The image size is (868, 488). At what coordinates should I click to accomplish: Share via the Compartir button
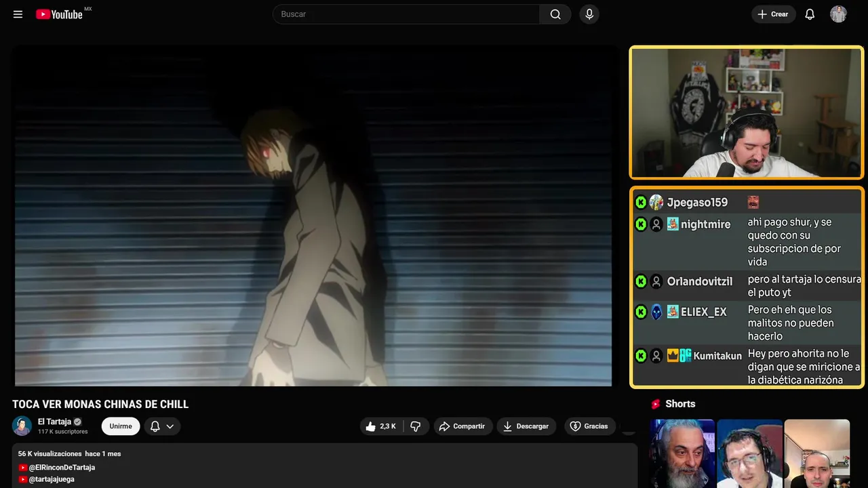tap(463, 426)
